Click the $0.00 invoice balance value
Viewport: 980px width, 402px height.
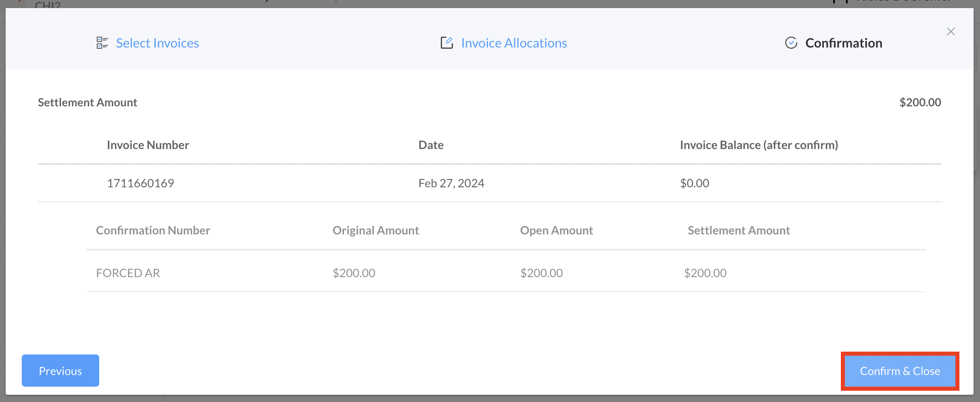click(694, 183)
